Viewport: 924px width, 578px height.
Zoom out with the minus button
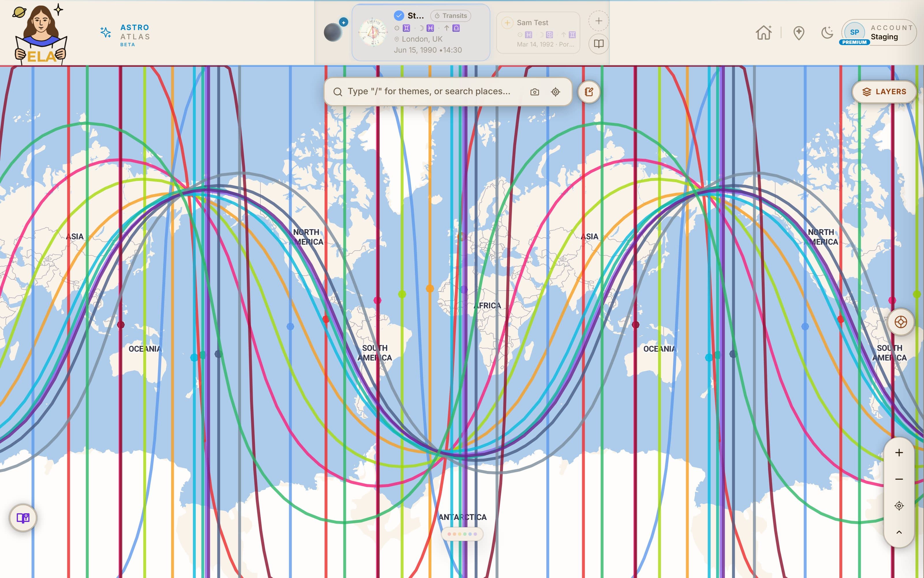[x=899, y=479]
